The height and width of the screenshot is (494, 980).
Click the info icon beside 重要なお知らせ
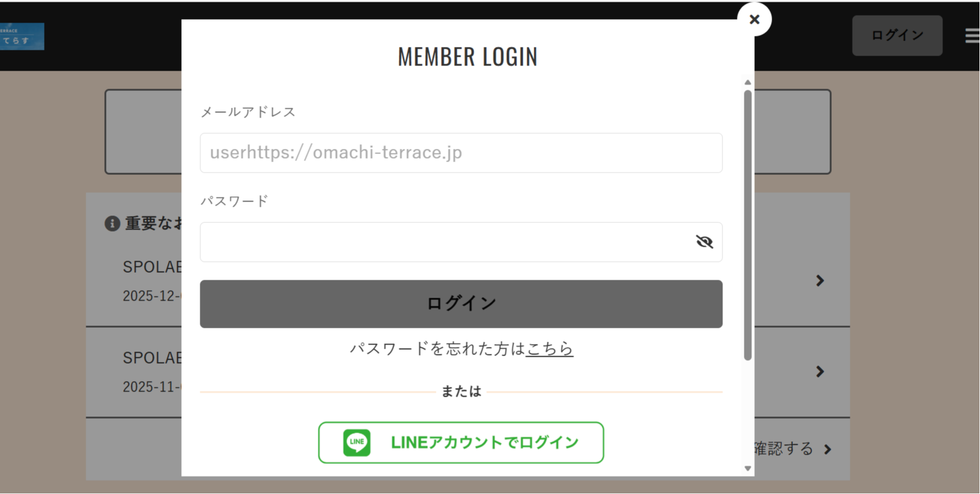click(112, 224)
